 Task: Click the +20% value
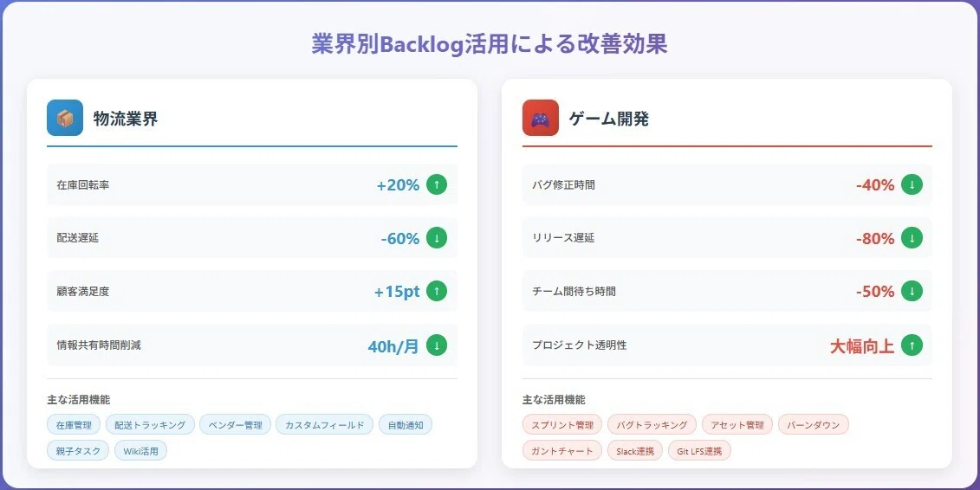[x=398, y=185]
